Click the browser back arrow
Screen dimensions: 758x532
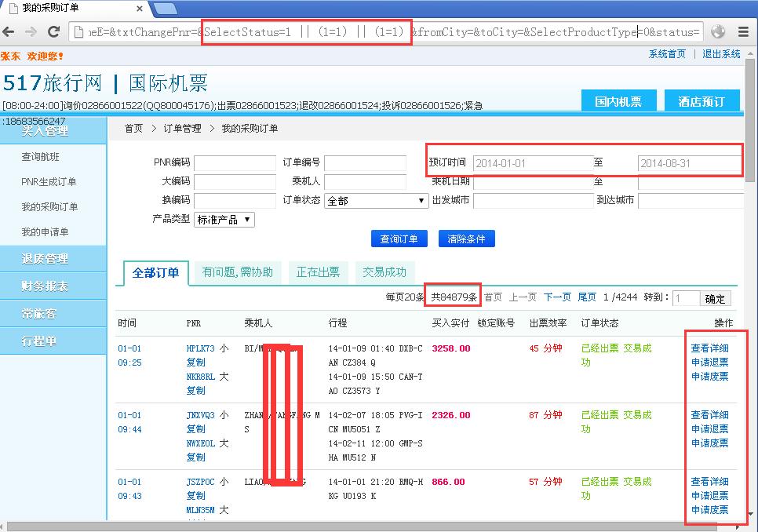click(x=8, y=32)
